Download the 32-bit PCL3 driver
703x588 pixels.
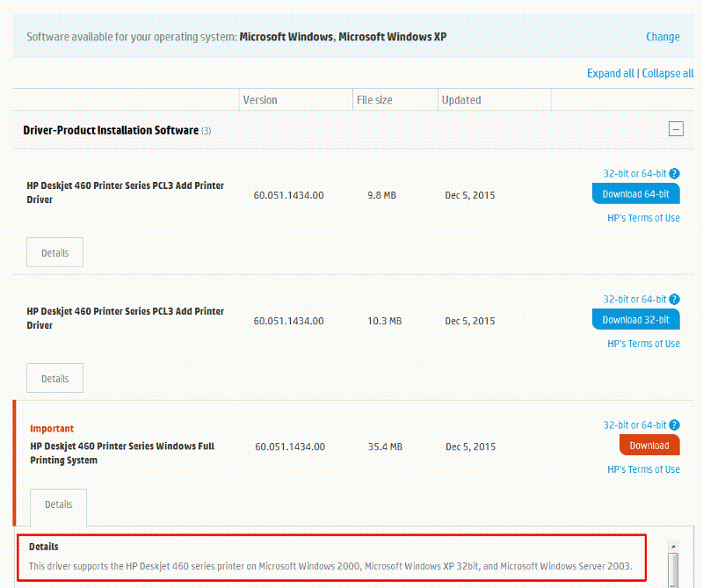coord(635,320)
